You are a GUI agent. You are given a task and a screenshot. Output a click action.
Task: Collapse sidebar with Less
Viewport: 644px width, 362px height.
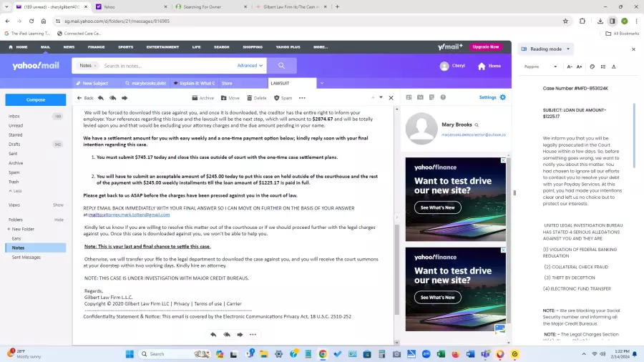(15, 191)
